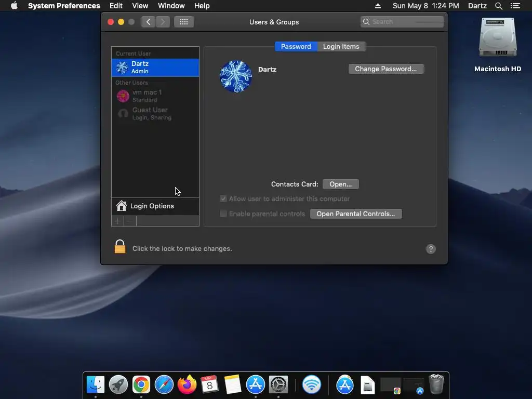532x399 pixels.
Task: Switch to the Password tab
Action: 296,46
